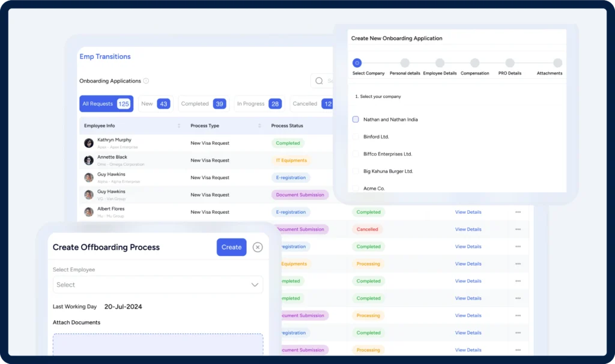Viewport: 615px width, 364px height.
Task: Go to the PRO Details step
Action: (509, 63)
